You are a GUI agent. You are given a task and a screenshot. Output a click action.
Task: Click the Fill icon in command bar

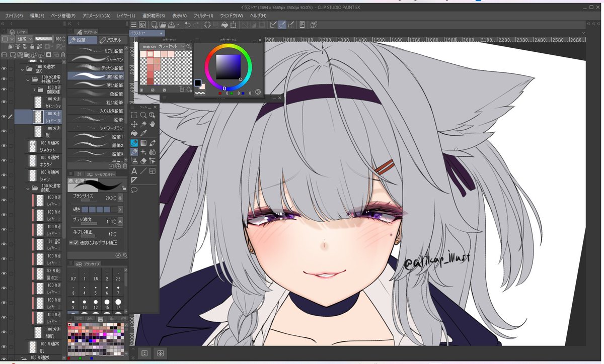pyautogui.click(x=224, y=24)
